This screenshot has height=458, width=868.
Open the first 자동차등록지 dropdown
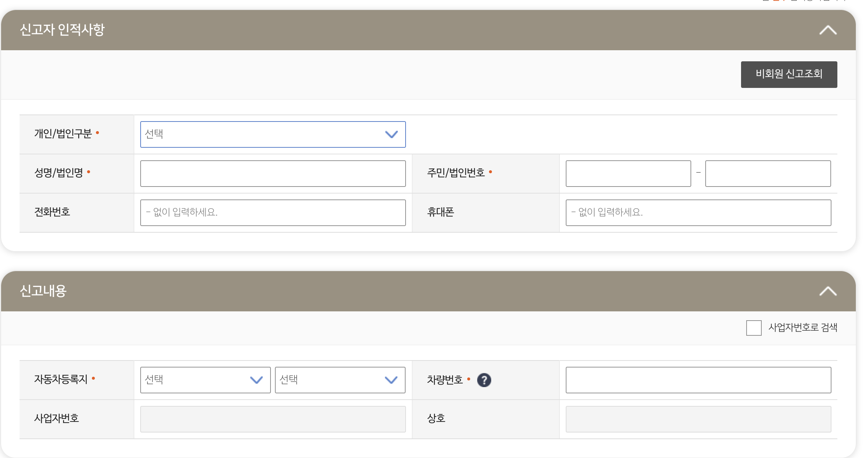[205, 380]
